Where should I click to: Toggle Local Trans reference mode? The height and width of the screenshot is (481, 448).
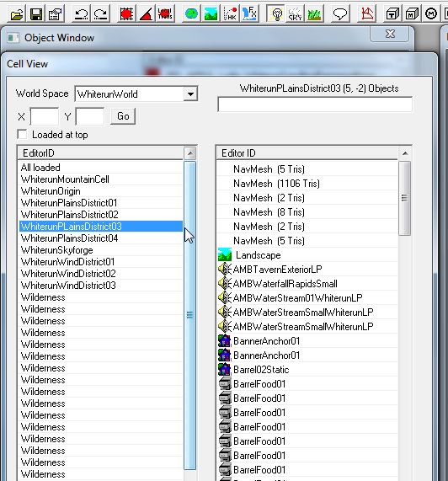[165, 13]
